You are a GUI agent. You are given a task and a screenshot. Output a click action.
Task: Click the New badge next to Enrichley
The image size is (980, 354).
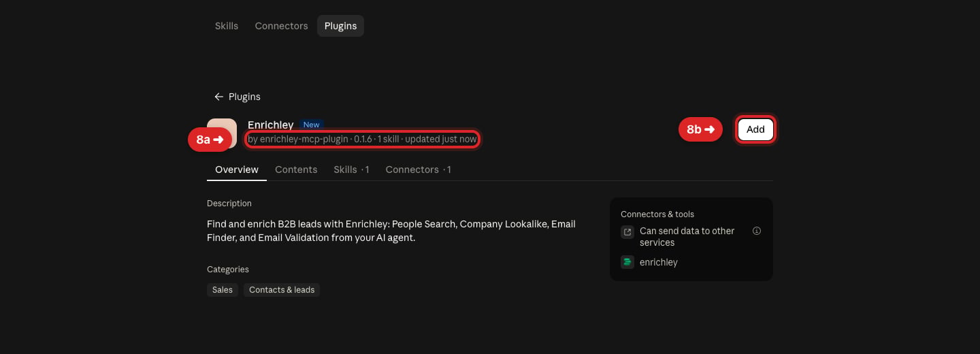[x=311, y=125]
